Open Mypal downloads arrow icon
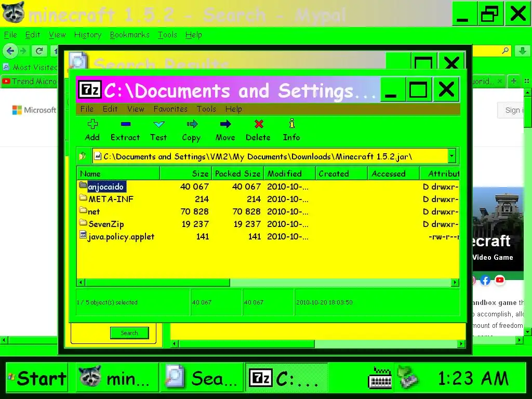The height and width of the screenshot is (399, 532). click(523, 51)
